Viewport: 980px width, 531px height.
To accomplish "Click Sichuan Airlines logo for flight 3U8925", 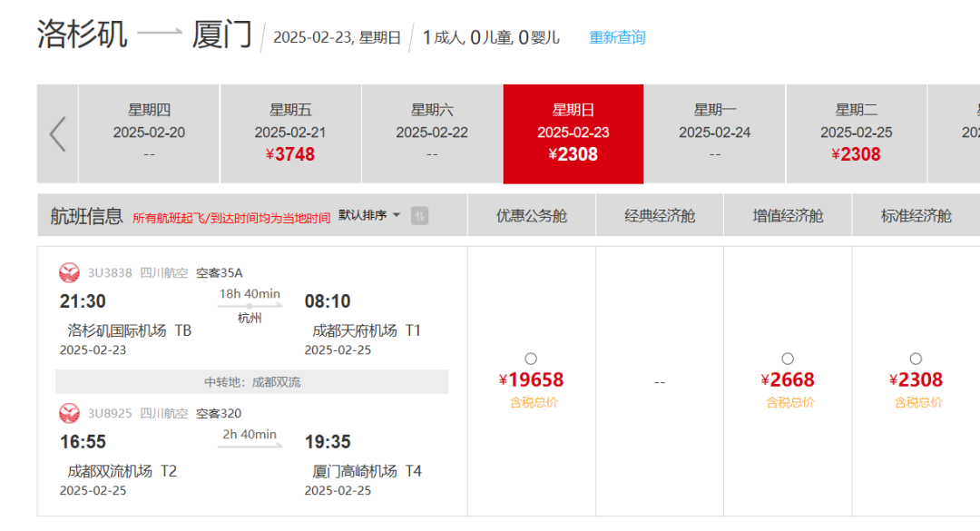I will coord(69,413).
